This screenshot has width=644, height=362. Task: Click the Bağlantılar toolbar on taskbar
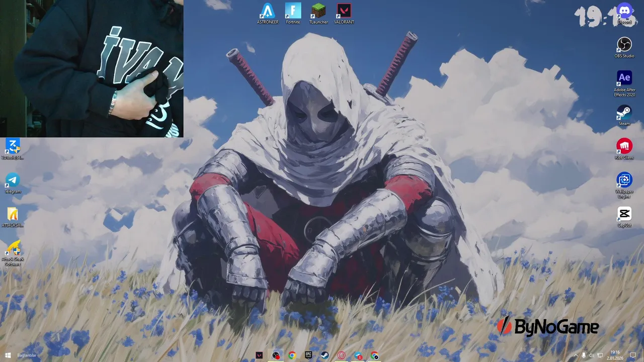[27, 355]
